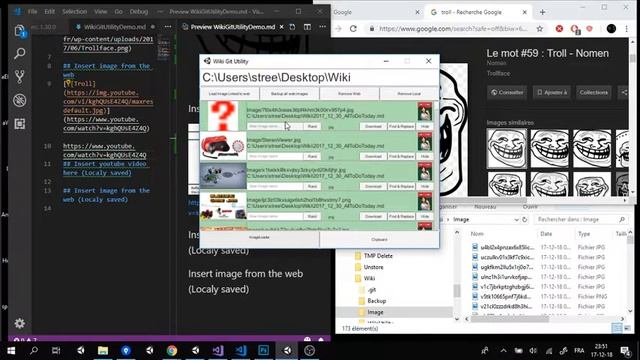Open the Debug menu in VS Code

click(139, 11)
